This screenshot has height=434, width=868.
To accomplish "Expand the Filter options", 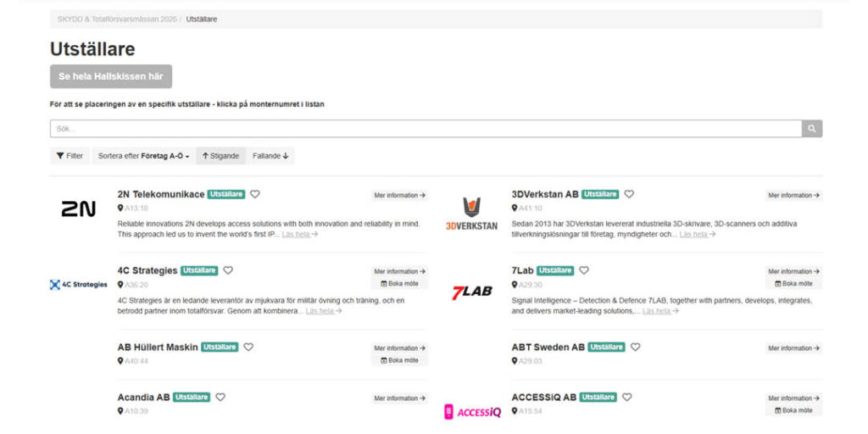I will (x=70, y=156).
